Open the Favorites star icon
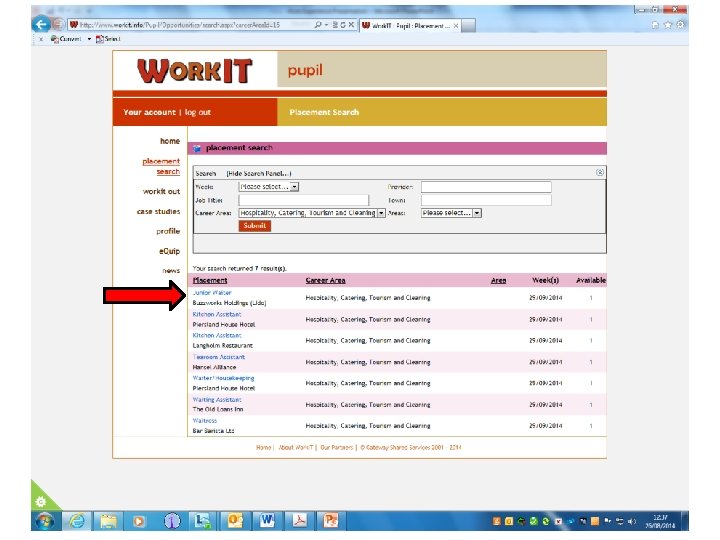The height and width of the screenshot is (540, 720). 668,25
